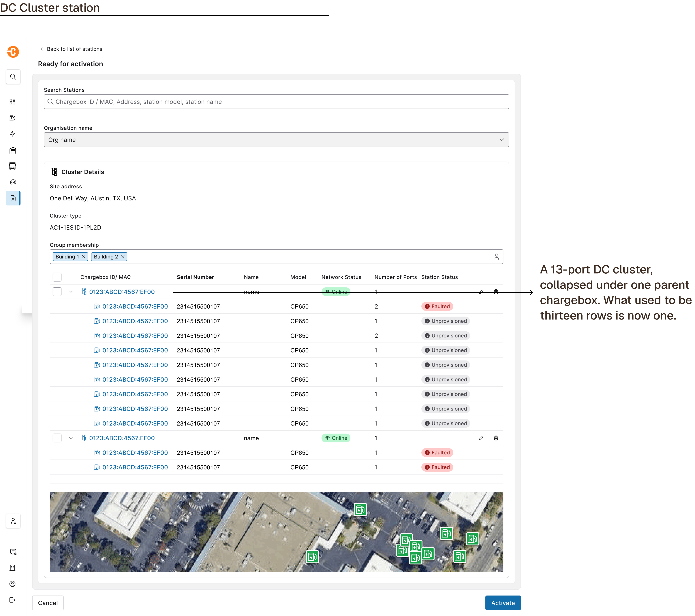This screenshot has width=695, height=616.
Task: Open the broadcast signal icon in sidebar
Action: (13, 182)
